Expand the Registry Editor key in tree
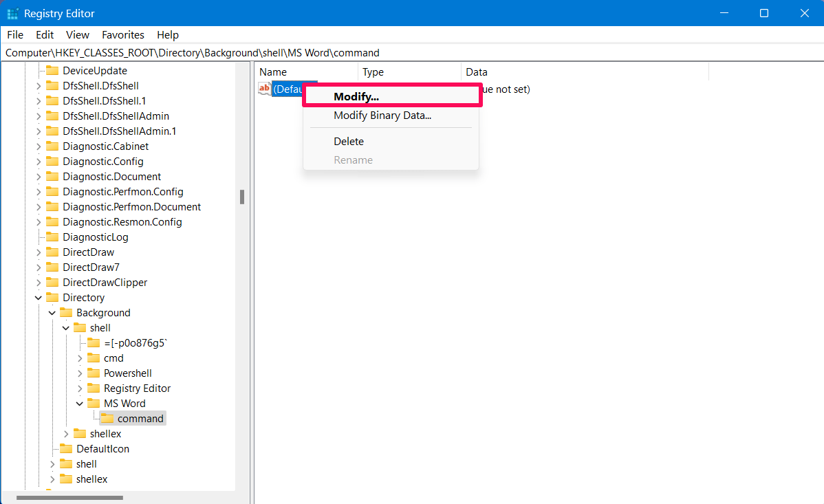The height and width of the screenshot is (504, 824). [79, 388]
